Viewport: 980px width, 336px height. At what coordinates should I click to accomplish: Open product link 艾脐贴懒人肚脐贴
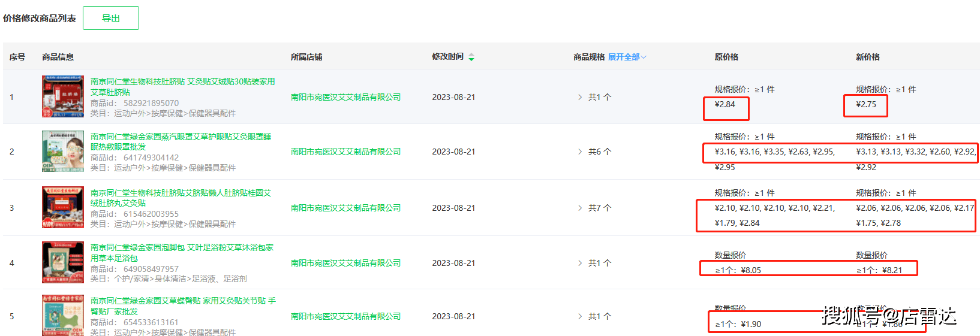tap(181, 198)
